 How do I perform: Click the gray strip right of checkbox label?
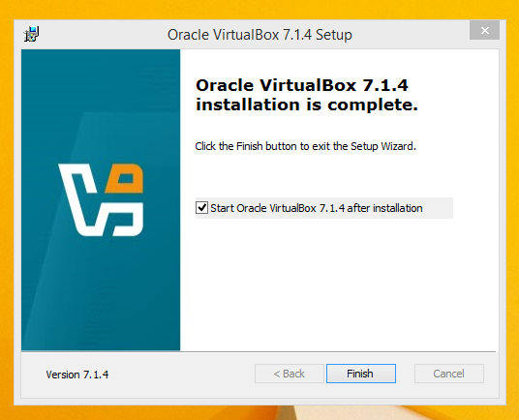tap(438, 208)
